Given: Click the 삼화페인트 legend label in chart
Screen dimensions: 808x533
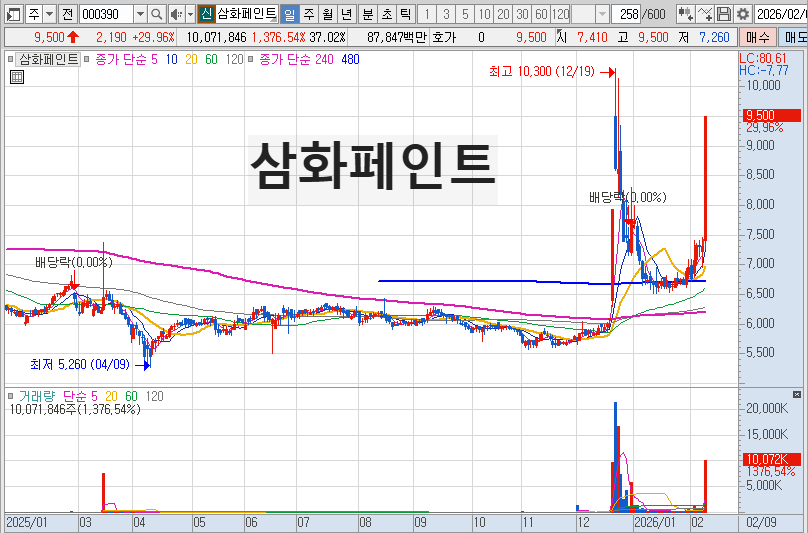Looking at the screenshot, I should click(x=48, y=59).
